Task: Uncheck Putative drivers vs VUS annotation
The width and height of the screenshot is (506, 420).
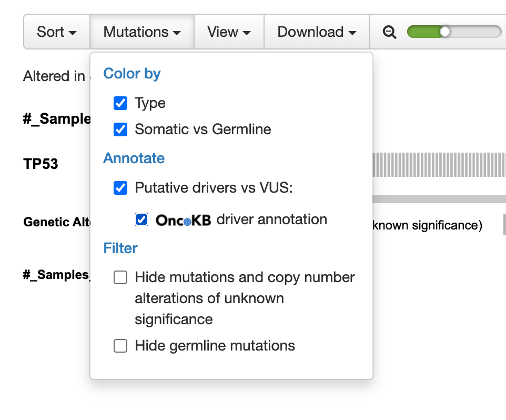Action: [x=120, y=188]
